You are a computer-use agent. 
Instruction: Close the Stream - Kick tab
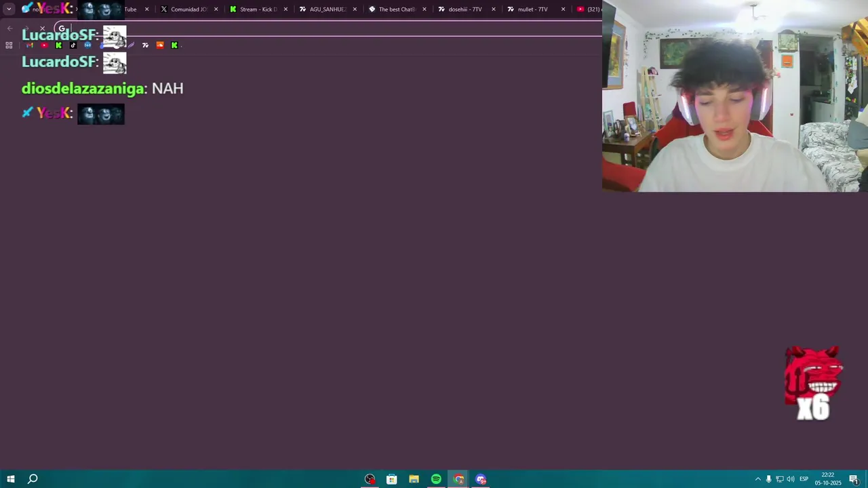coord(285,9)
